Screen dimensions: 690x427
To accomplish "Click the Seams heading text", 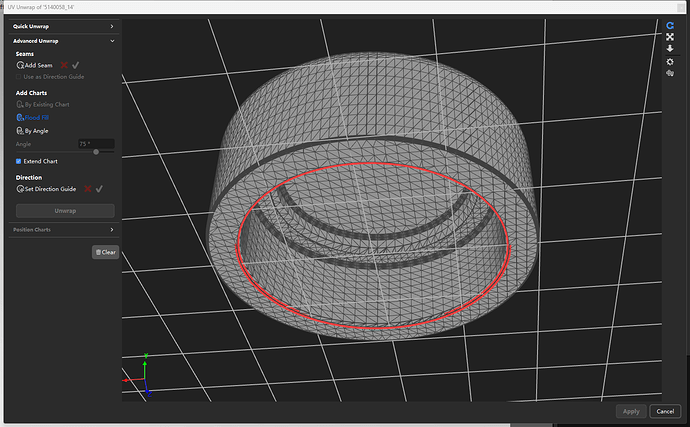I will click(x=25, y=54).
